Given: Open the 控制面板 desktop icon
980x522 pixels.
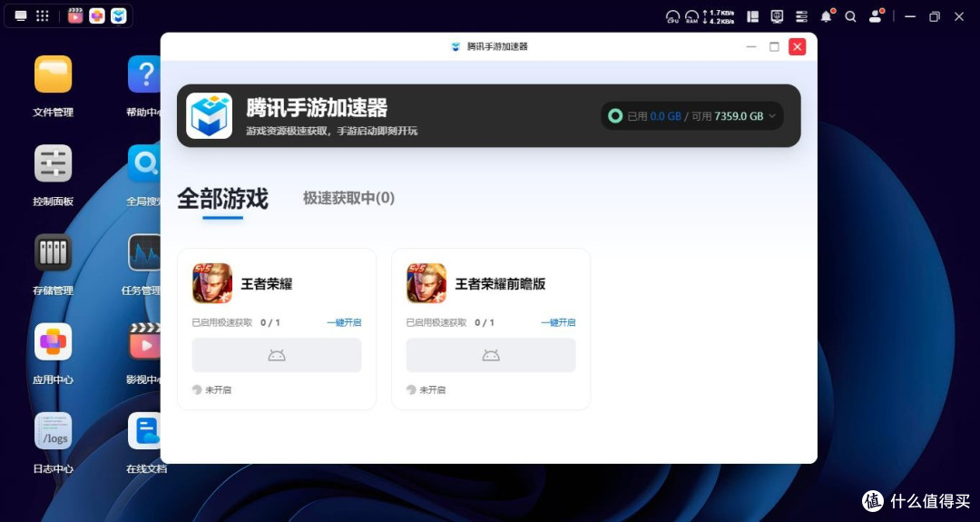Looking at the screenshot, I should 54,163.
